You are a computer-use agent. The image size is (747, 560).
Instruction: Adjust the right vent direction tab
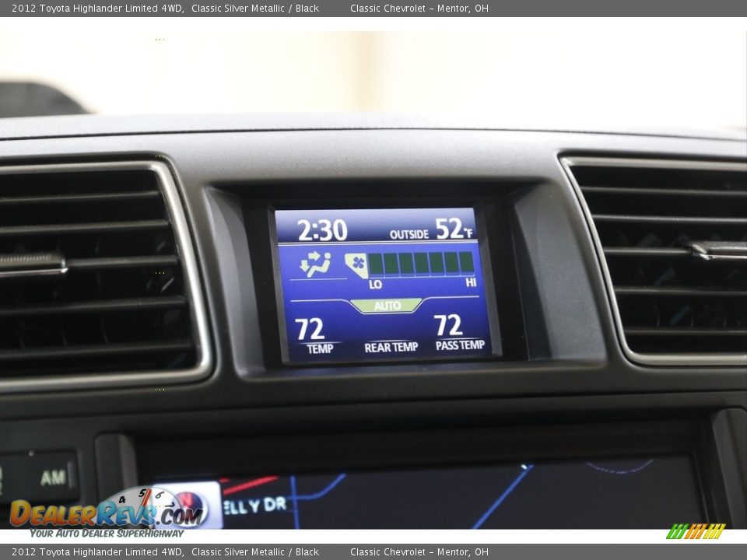click(x=717, y=250)
